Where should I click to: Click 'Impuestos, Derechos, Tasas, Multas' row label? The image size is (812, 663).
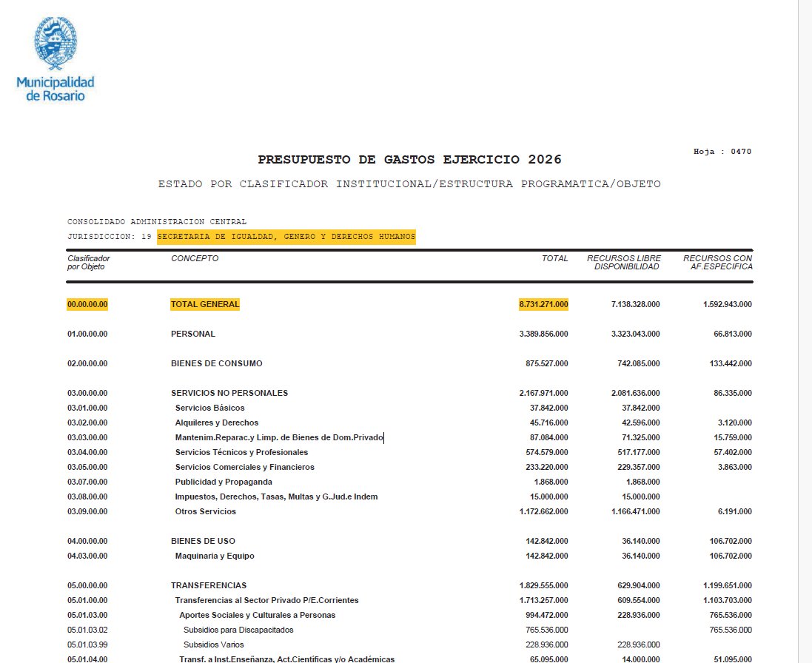click(277, 497)
